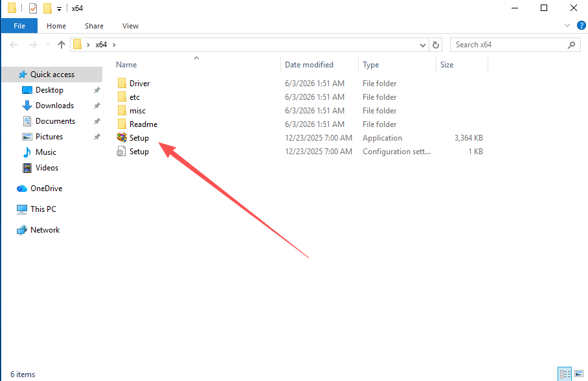The image size is (588, 381).
Task: Click the Configuration sett... type cell
Action: 396,151
